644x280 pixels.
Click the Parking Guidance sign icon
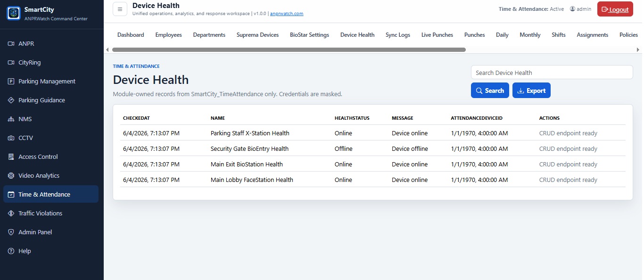click(11, 100)
